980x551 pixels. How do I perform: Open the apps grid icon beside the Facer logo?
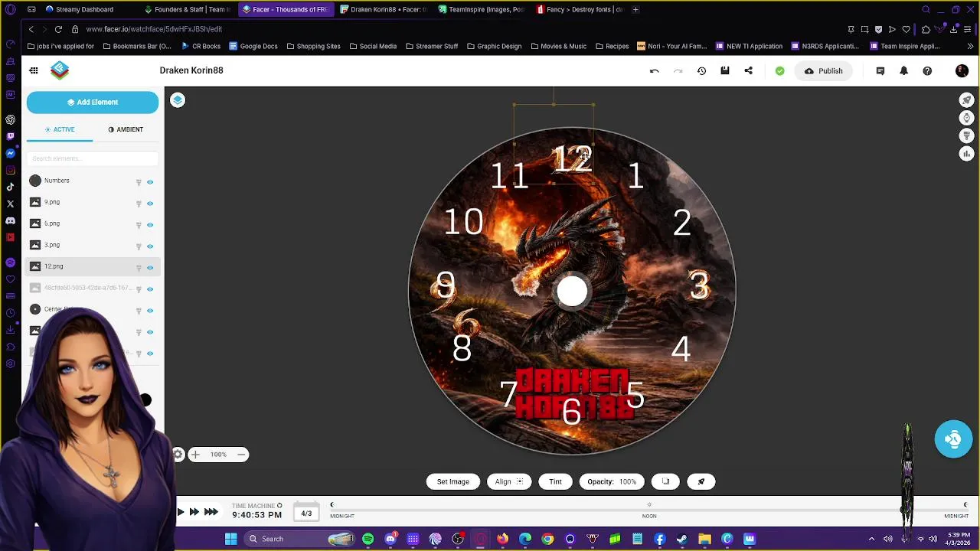pos(34,70)
